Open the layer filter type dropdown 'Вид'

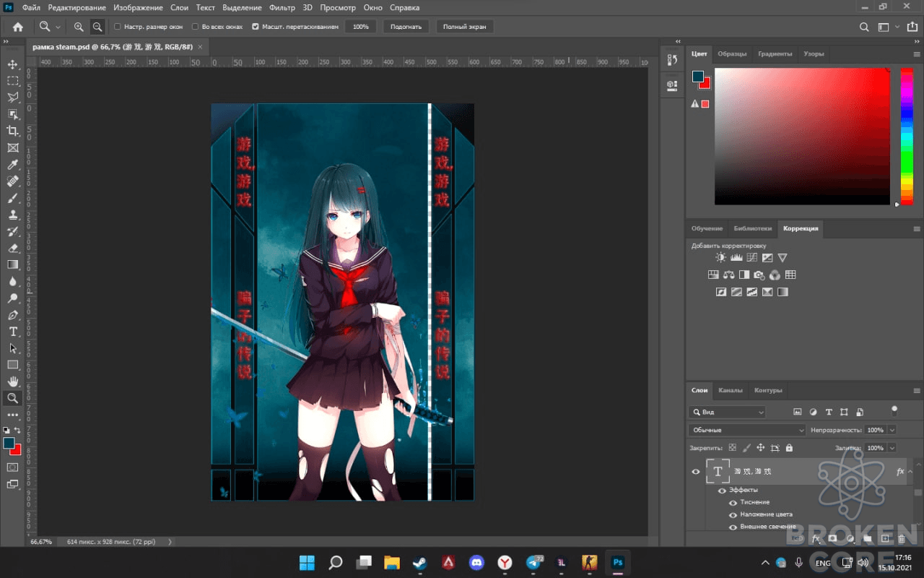click(726, 412)
